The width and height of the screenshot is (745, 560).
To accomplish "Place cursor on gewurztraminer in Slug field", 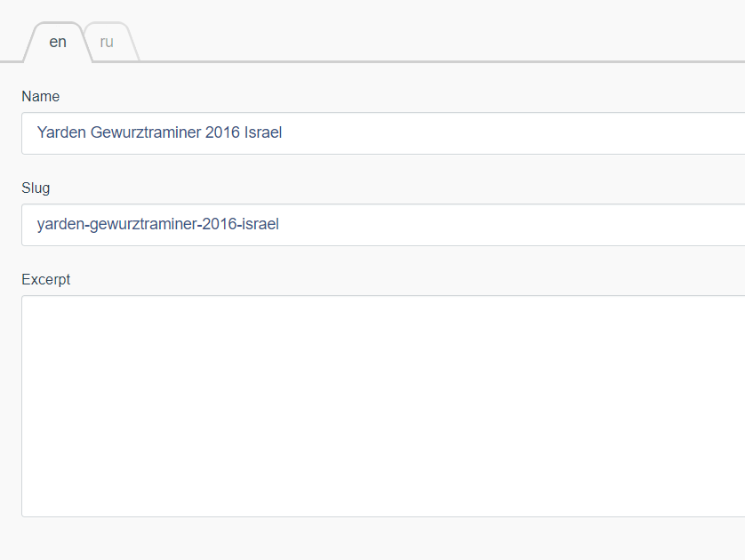I will [143, 224].
